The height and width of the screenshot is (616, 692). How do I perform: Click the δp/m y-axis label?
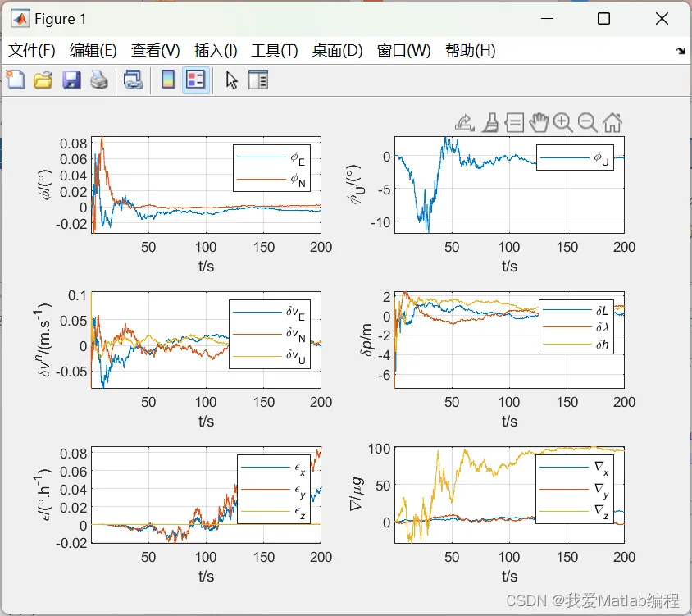pyautogui.click(x=366, y=340)
